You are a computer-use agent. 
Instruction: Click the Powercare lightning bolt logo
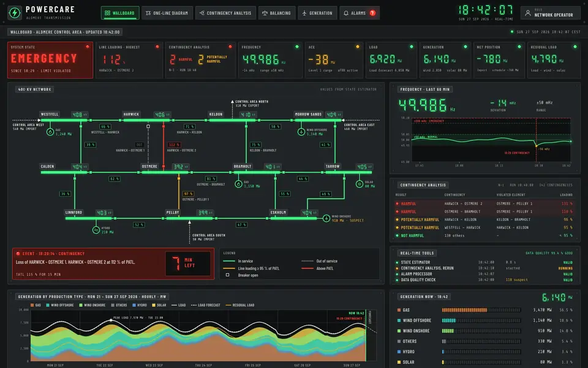coord(15,12)
